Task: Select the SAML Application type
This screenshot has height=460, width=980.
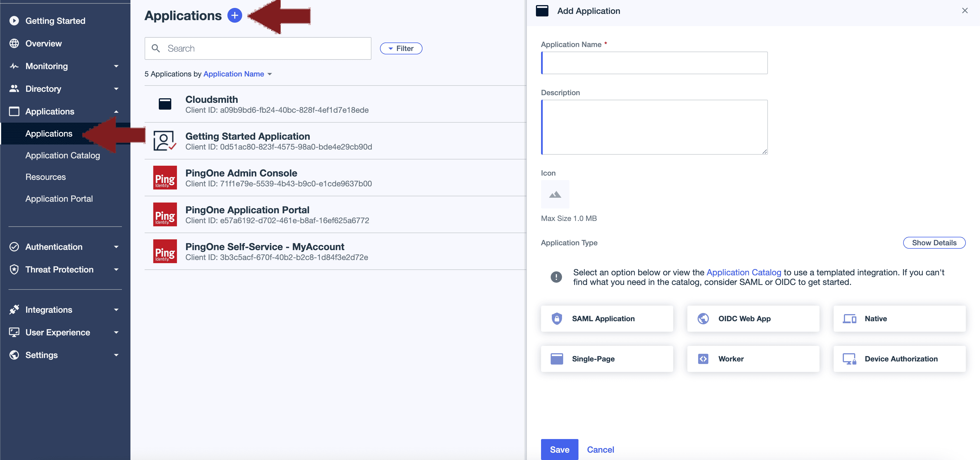Action: (607, 319)
